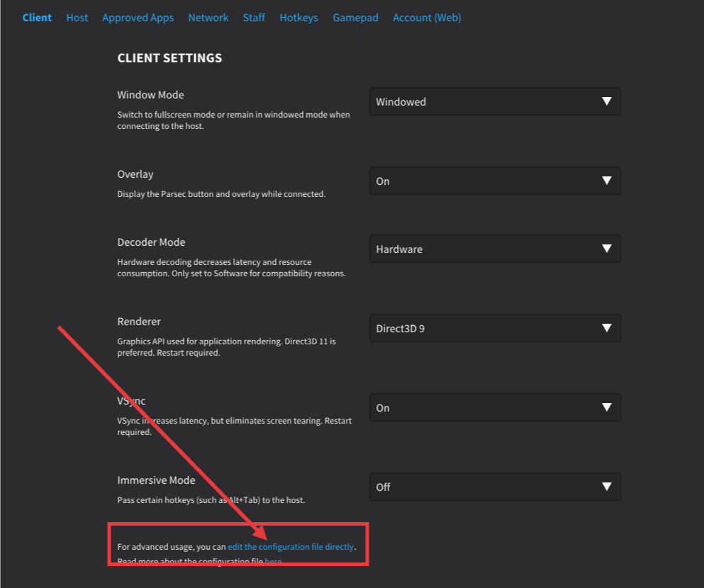The width and height of the screenshot is (704, 588).
Task: Click the Overlay dropdown arrow
Action: (x=608, y=181)
